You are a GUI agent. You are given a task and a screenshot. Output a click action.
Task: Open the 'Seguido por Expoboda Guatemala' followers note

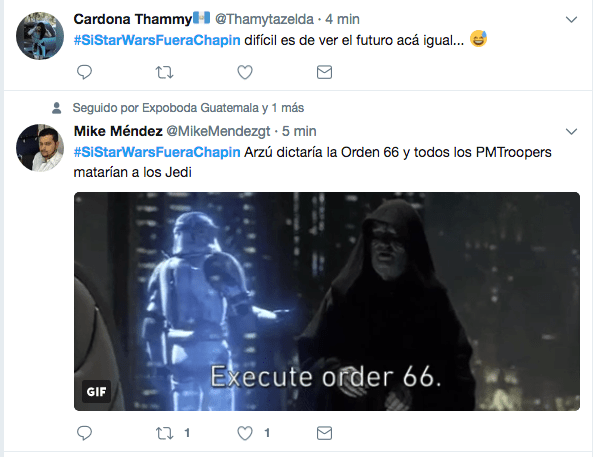188,108
